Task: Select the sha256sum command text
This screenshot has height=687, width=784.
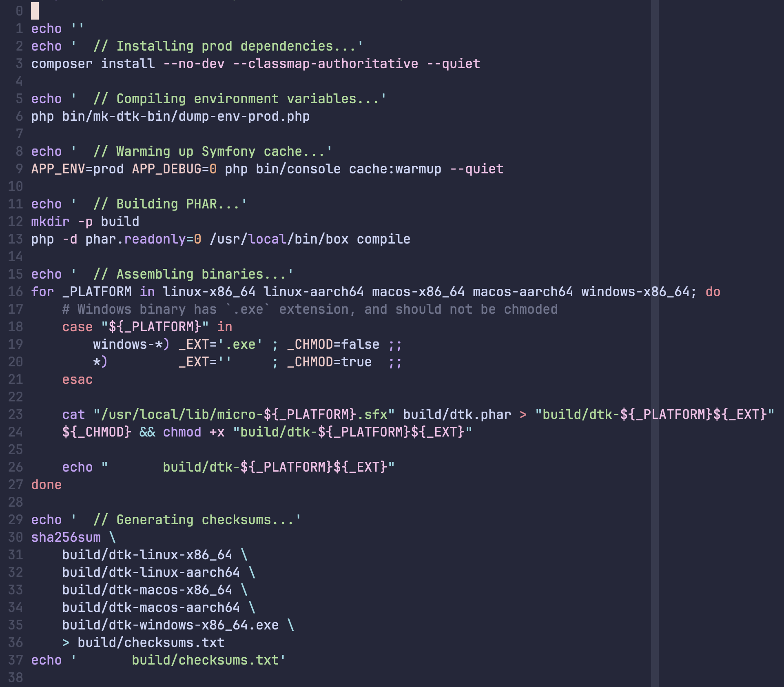Action: pos(66,537)
